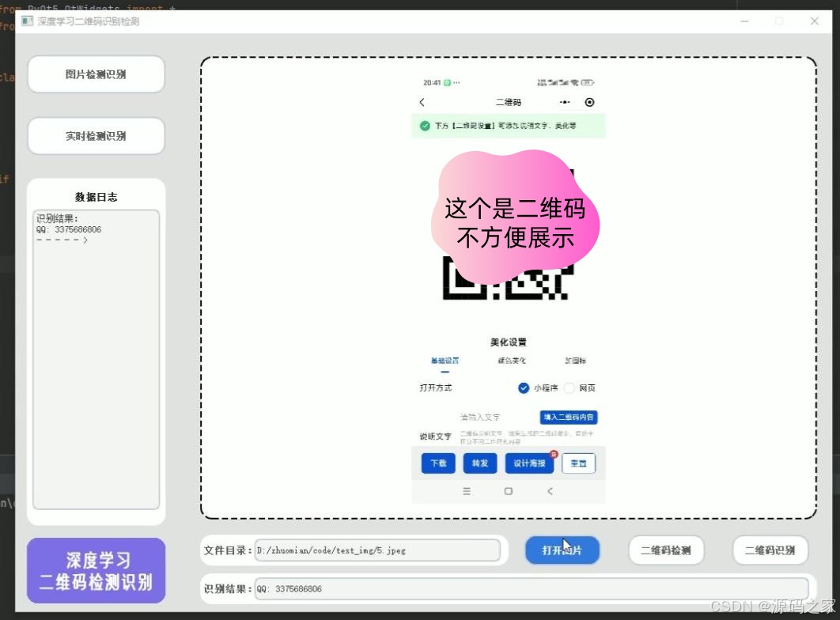Click the 二维码检测 button
The image size is (840, 620).
tap(665, 550)
